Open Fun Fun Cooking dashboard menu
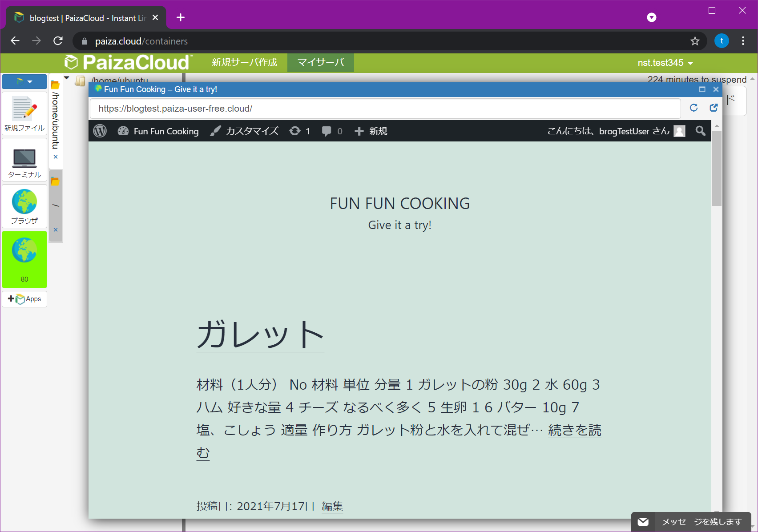The height and width of the screenshot is (532, 758). click(158, 131)
